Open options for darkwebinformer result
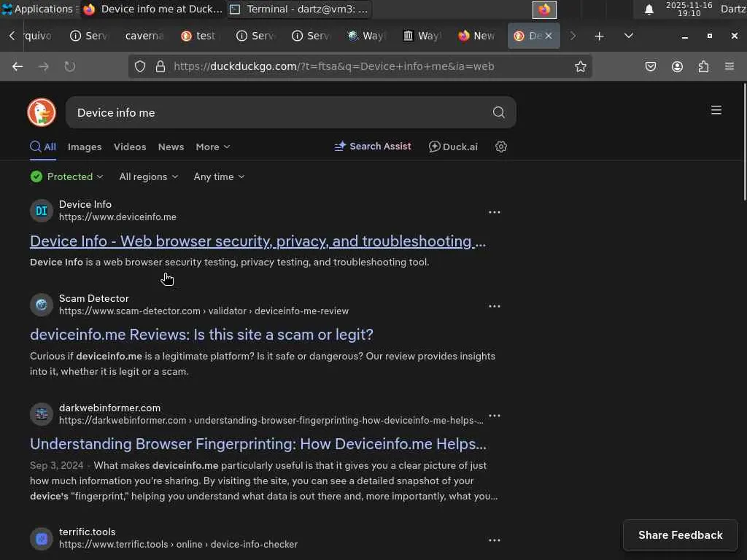The height and width of the screenshot is (560, 747). [494, 415]
